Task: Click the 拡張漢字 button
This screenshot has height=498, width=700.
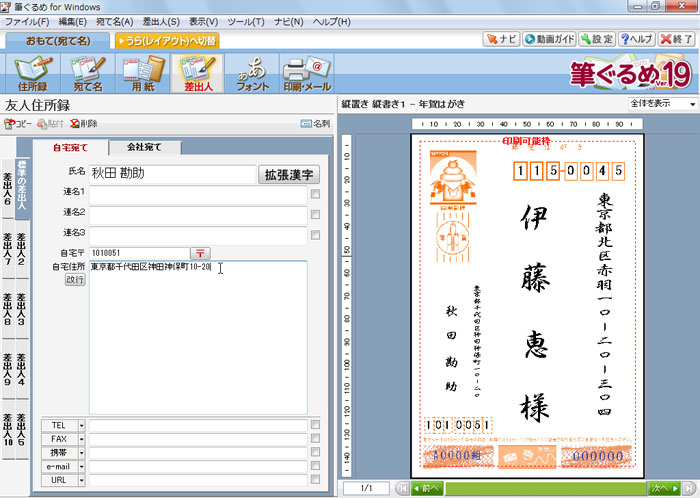Action: pyautogui.click(x=289, y=174)
